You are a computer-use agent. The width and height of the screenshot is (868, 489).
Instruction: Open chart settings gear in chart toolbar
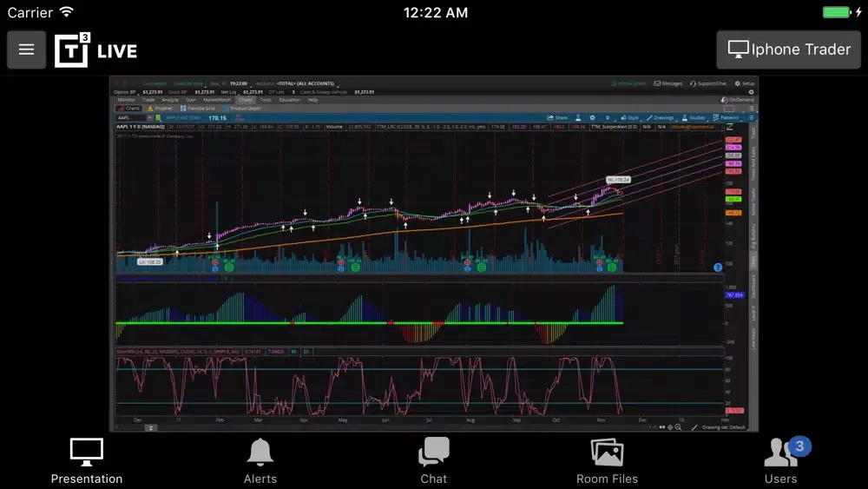coord(592,118)
